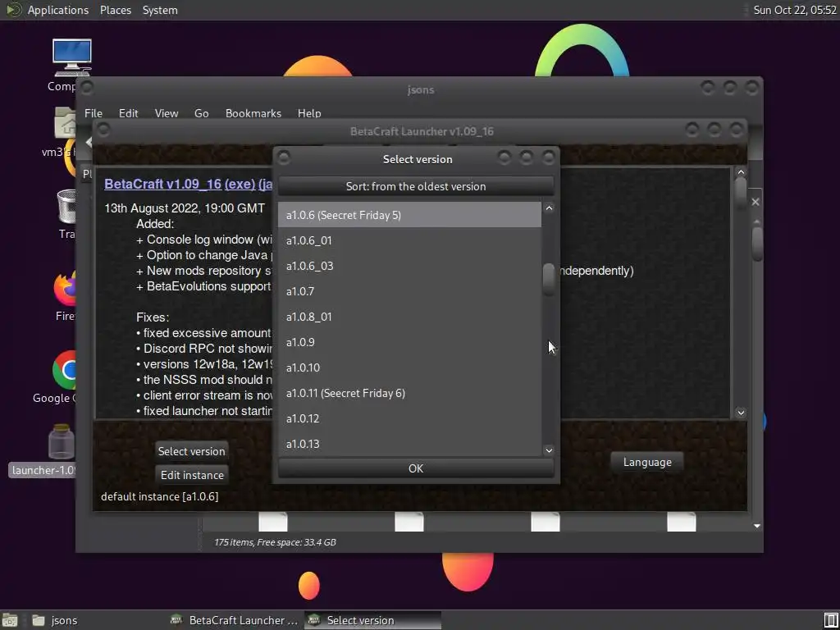The height and width of the screenshot is (630, 840).
Task: Select a1.0.11 (Seecret Friday 6)
Action: click(409, 393)
